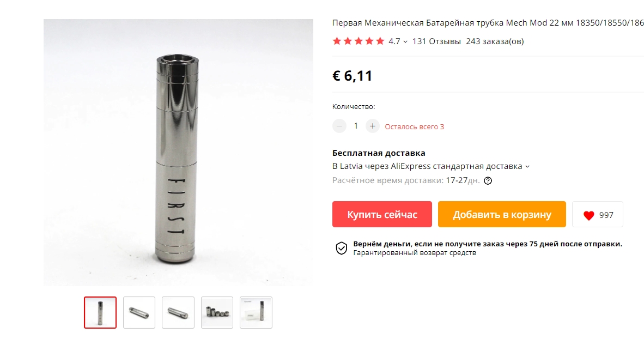Select the fourth thumbnail with disassembled parts
Screen dimensions: 644x339
click(x=217, y=313)
